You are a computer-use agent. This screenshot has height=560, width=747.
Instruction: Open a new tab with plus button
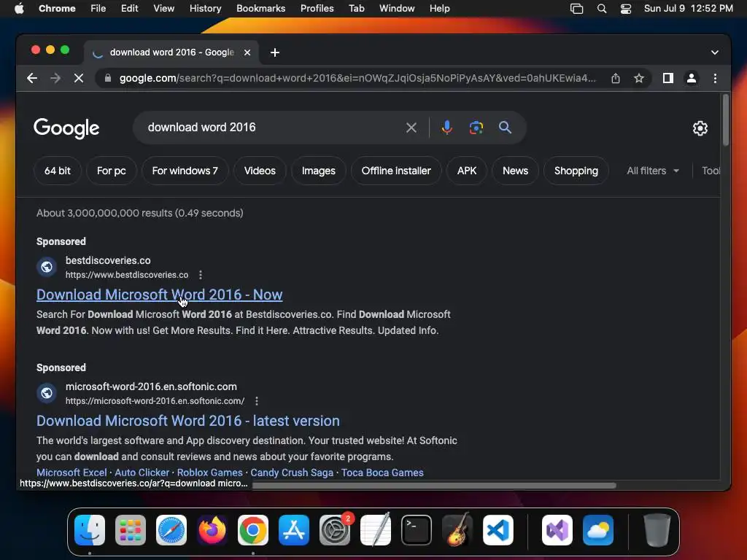pos(275,52)
